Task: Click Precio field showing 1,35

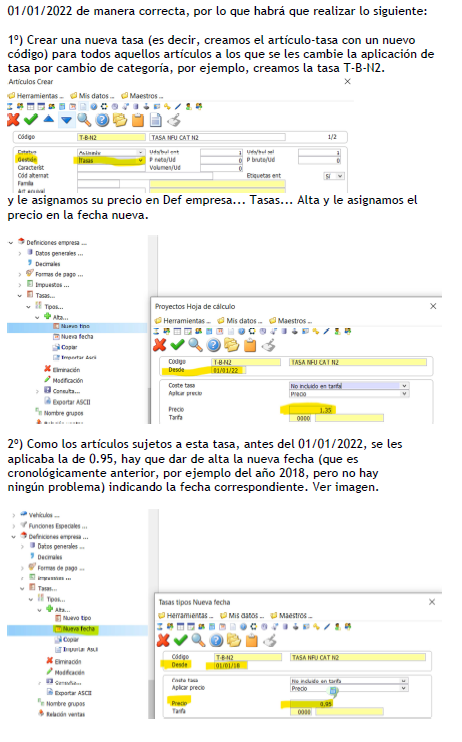Action: (310, 410)
